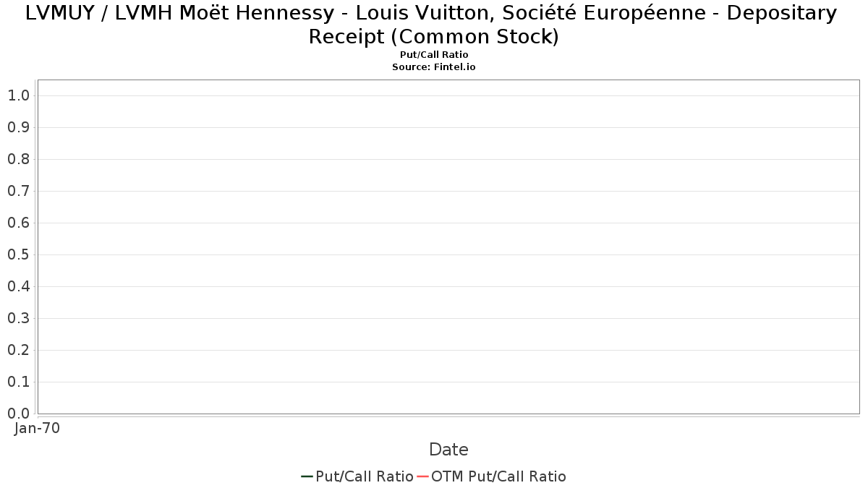Image resolution: width=868 pixels, height=488 pixels.
Task: Click the chart title starting with LVMUY
Action: pos(431,24)
